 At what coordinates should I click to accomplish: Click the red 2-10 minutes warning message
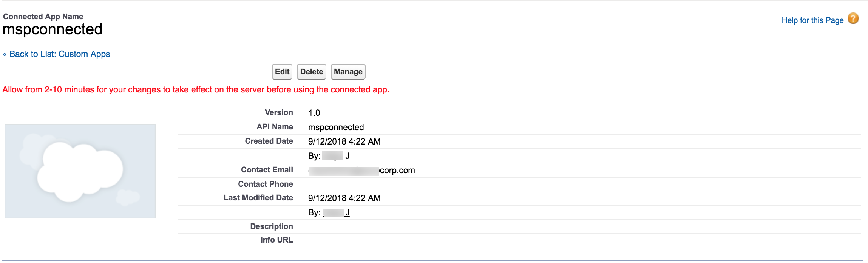coord(196,90)
